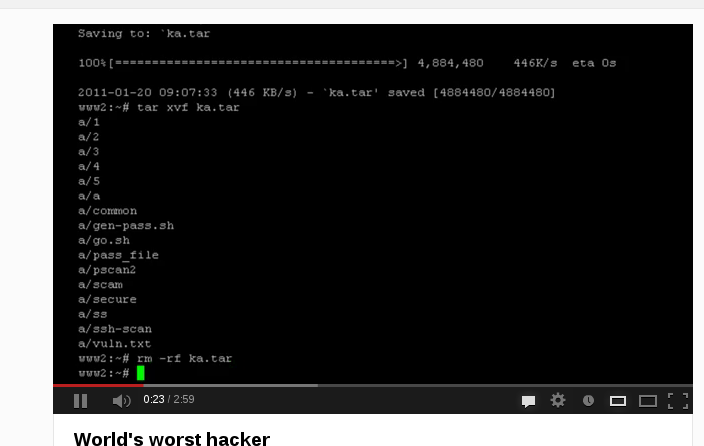704x446 pixels.
Task: Mute audio with the speaker icon
Action: tap(121, 401)
